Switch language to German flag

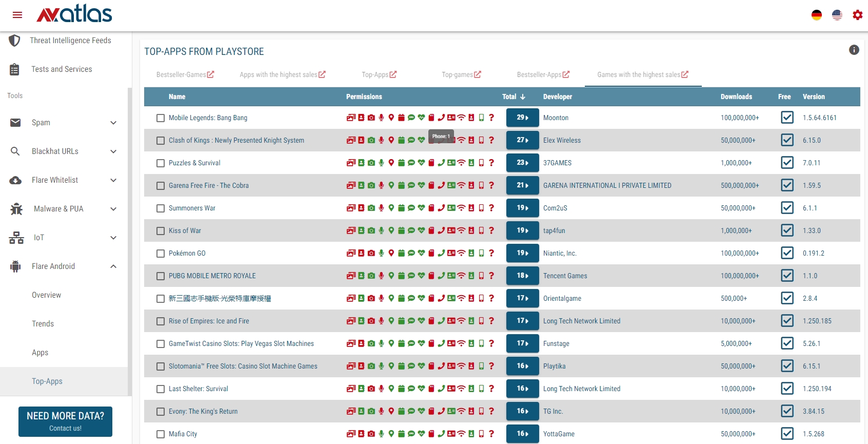(x=817, y=15)
